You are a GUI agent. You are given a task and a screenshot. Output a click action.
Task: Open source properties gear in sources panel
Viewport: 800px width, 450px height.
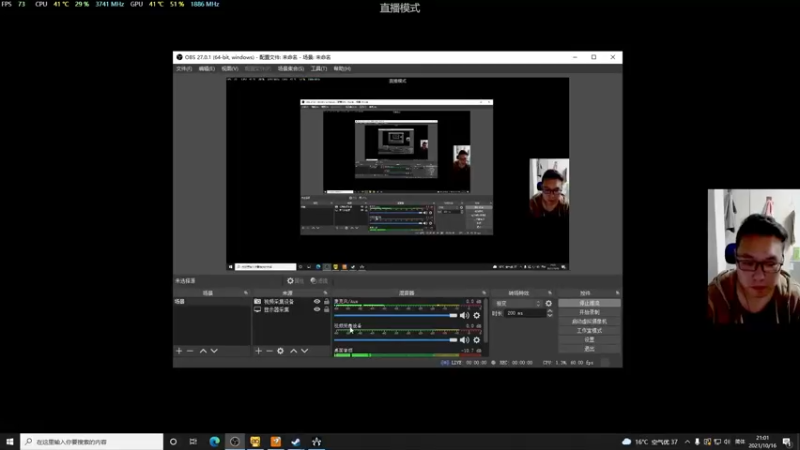tap(281, 351)
